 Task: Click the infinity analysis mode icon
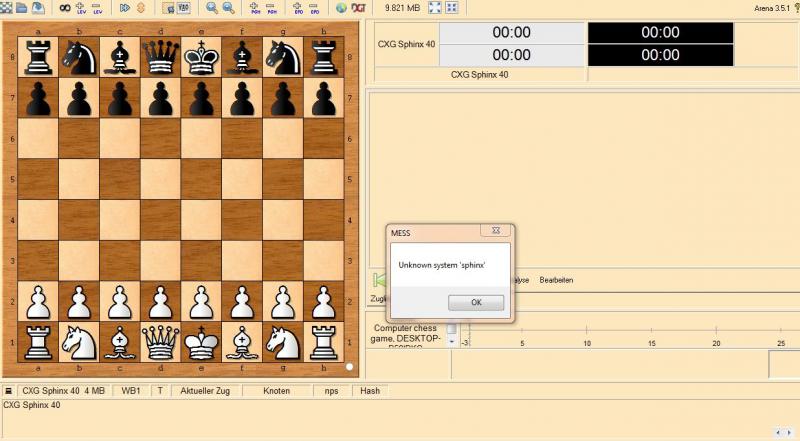(64, 8)
